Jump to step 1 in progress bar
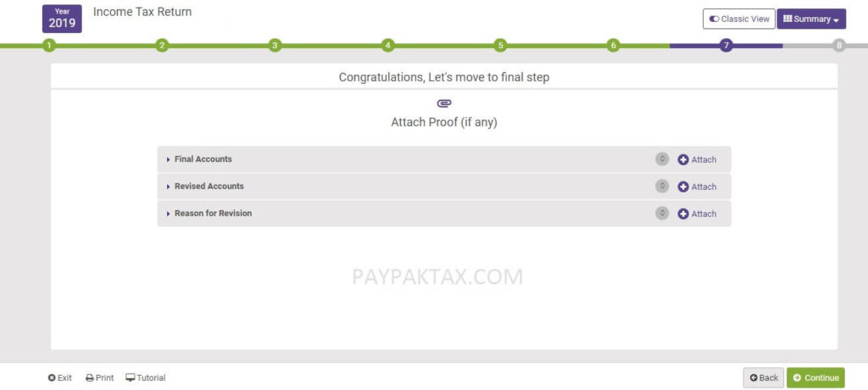This screenshot has height=390, width=868. click(49, 46)
